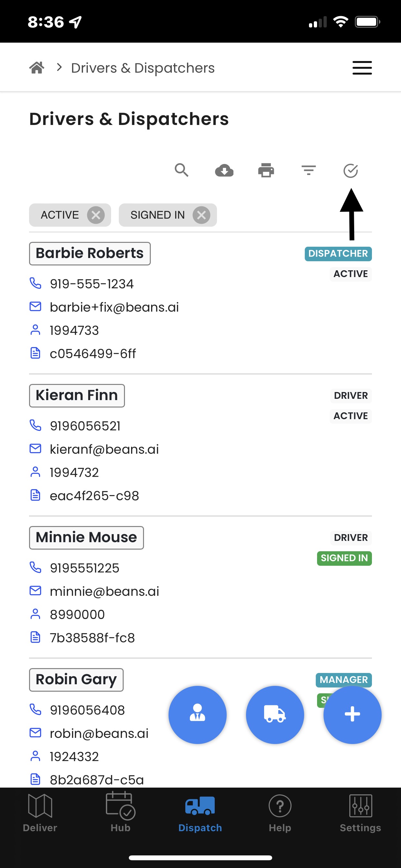Switch to the Hub tab
The height and width of the screenshot is (868, 401).
point(120,813)
